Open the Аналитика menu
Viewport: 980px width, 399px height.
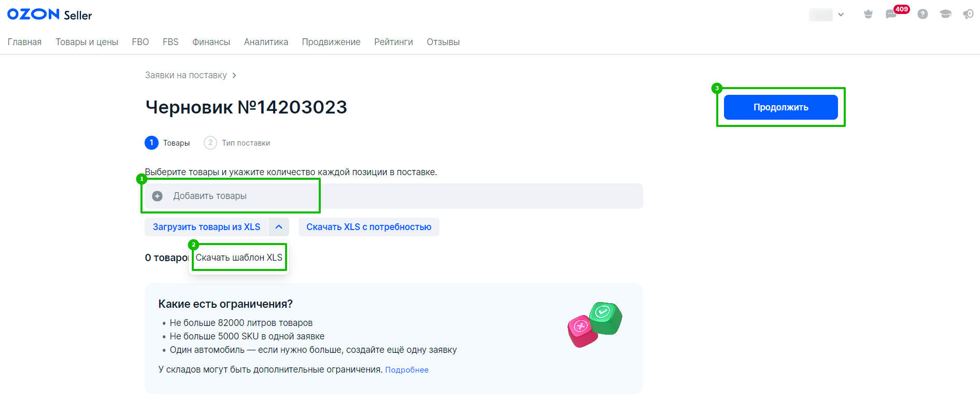266,42
